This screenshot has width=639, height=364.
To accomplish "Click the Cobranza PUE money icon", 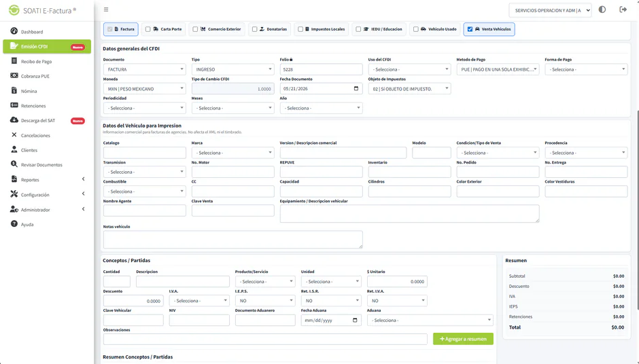I will click(14, 76).
